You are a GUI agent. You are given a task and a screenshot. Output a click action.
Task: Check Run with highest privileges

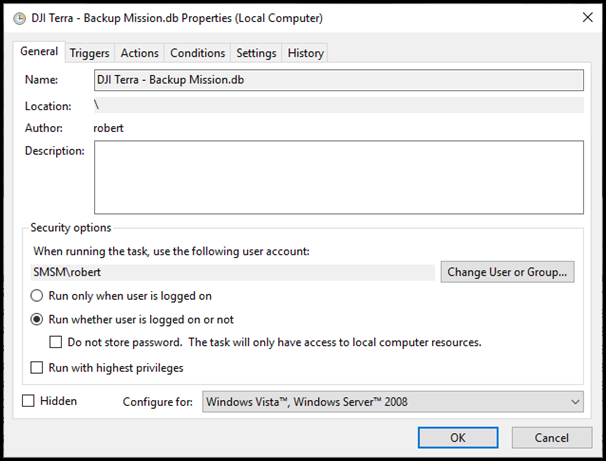[37, 367]
